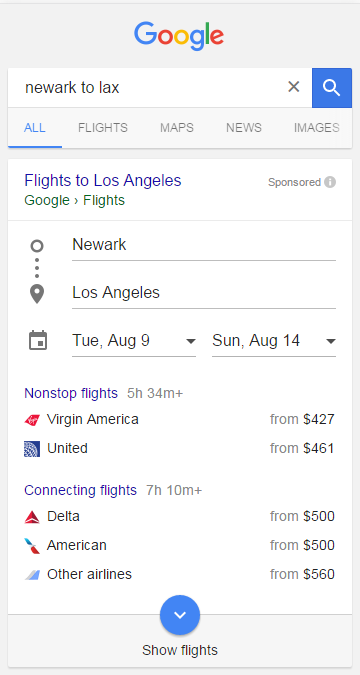Click the calendar icon beside dates
Image resolution: width=360 pixels, height=675 pixels.
click(x=37, y=341)
